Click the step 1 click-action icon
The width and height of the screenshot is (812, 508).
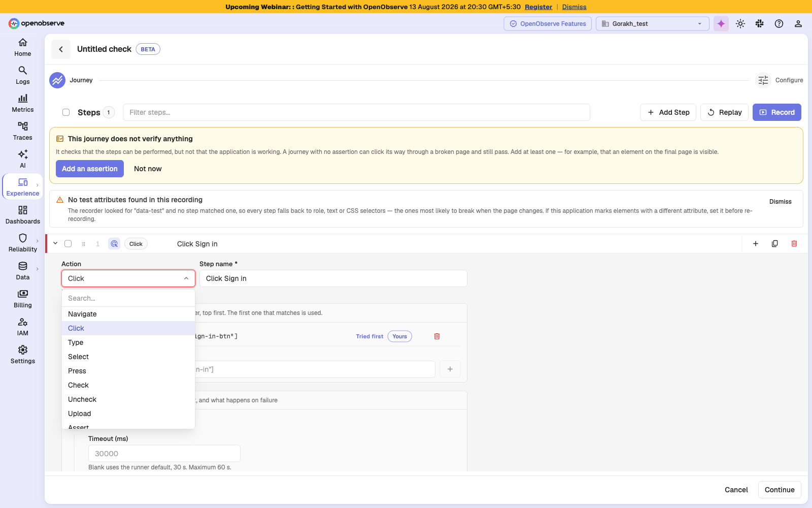(114, 244)
